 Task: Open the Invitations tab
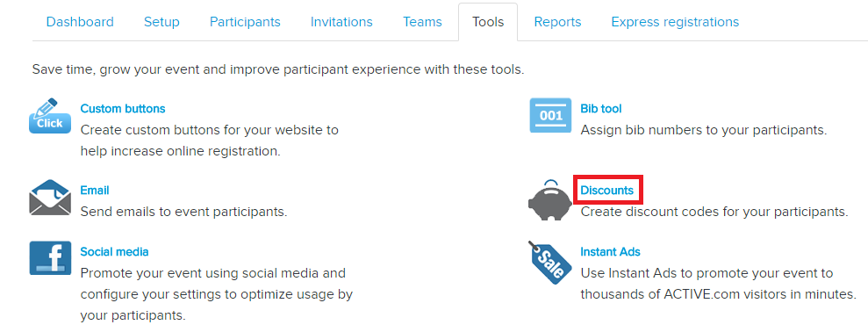click(341, 22)
